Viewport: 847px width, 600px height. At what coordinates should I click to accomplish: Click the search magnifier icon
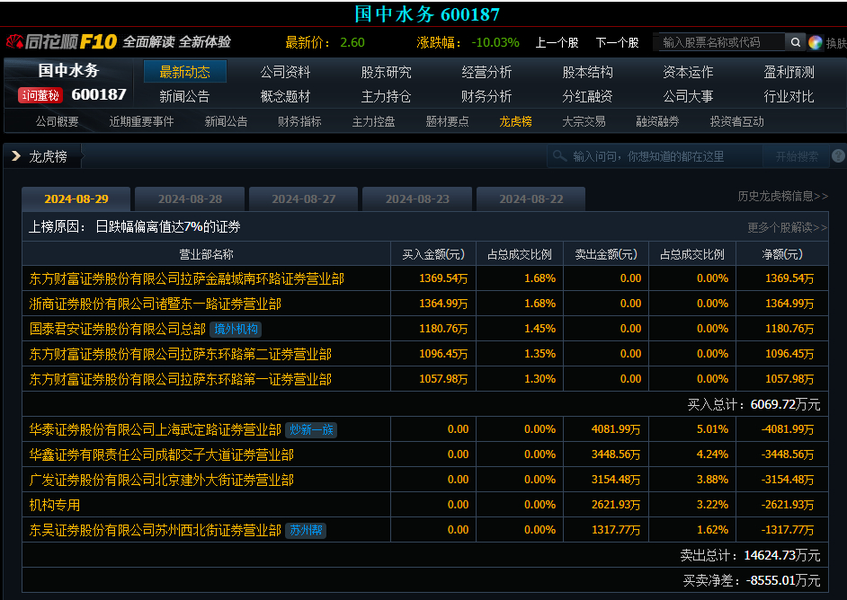795,42
